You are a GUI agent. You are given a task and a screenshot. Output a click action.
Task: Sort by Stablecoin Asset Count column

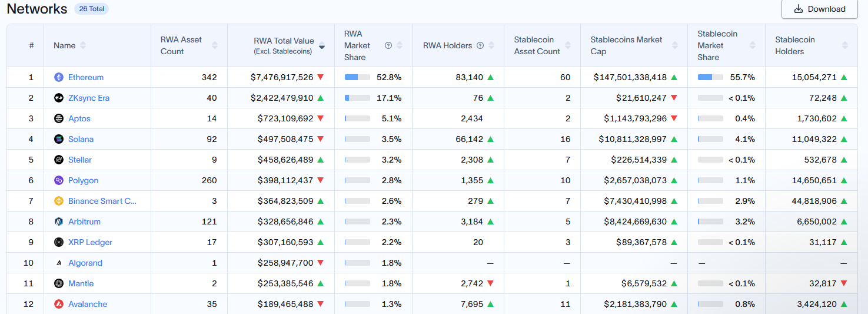[x=568, y=45]
